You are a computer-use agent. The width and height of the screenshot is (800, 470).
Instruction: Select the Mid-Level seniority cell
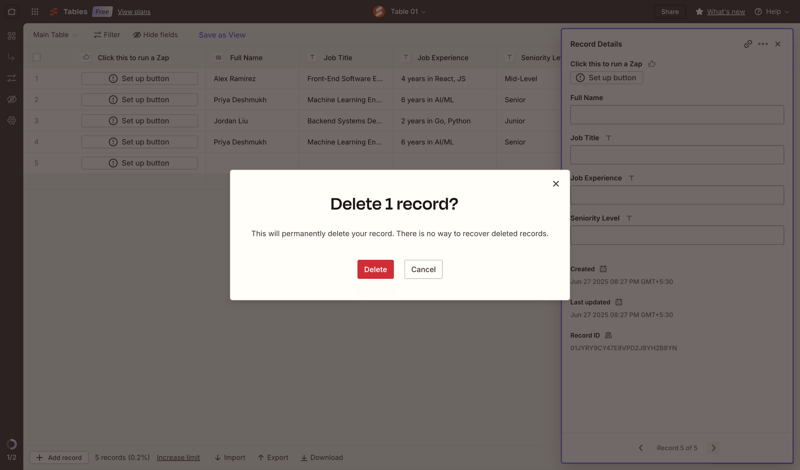[529, 79]
